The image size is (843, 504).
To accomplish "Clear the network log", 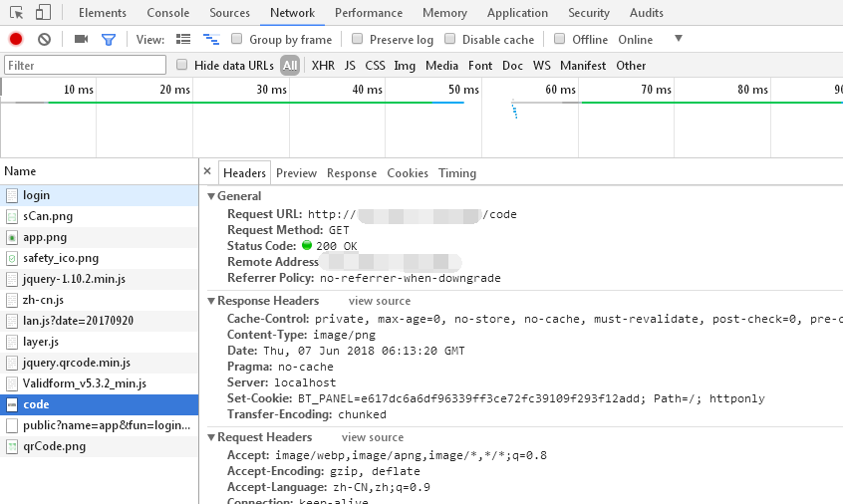I will coord(44,40).
